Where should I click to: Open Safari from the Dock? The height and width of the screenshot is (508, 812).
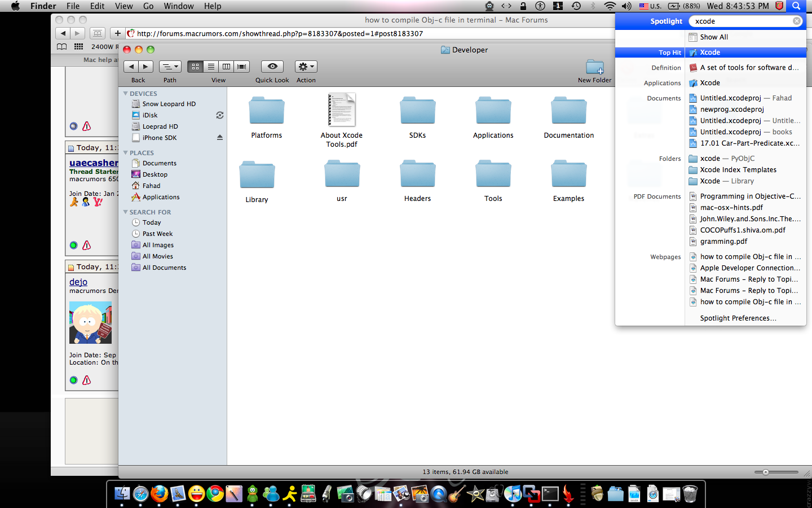click(140, 494)
